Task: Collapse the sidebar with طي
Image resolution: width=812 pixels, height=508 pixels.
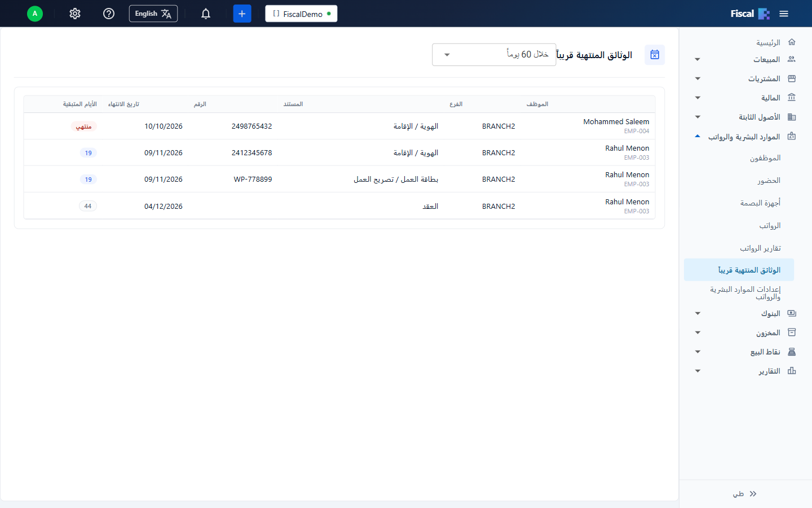Action: (744, 494)
